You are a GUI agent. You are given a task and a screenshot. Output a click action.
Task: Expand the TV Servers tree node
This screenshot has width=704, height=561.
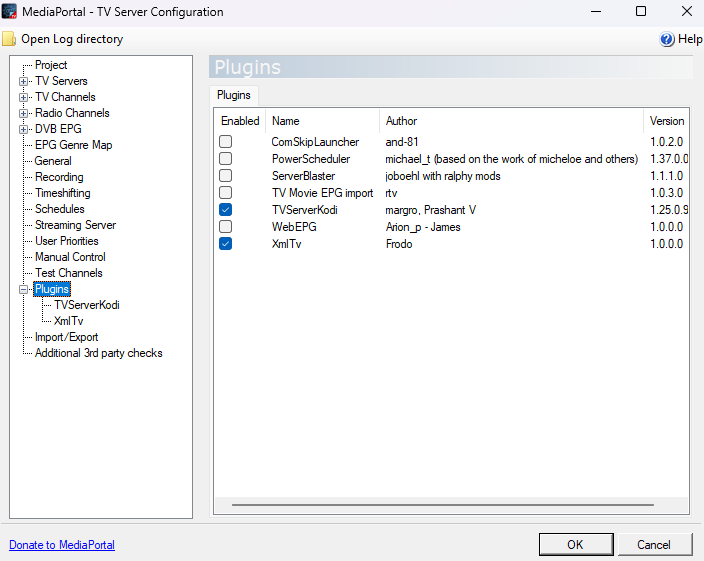23,81
